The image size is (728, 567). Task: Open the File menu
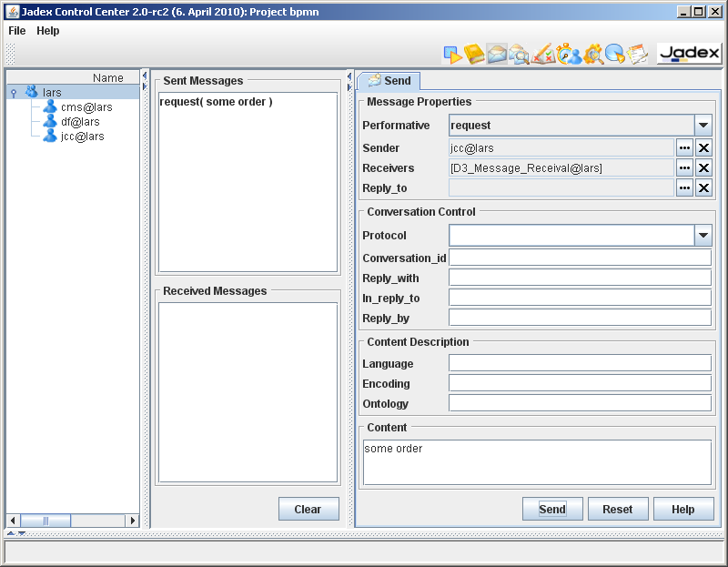pos(17,31)
